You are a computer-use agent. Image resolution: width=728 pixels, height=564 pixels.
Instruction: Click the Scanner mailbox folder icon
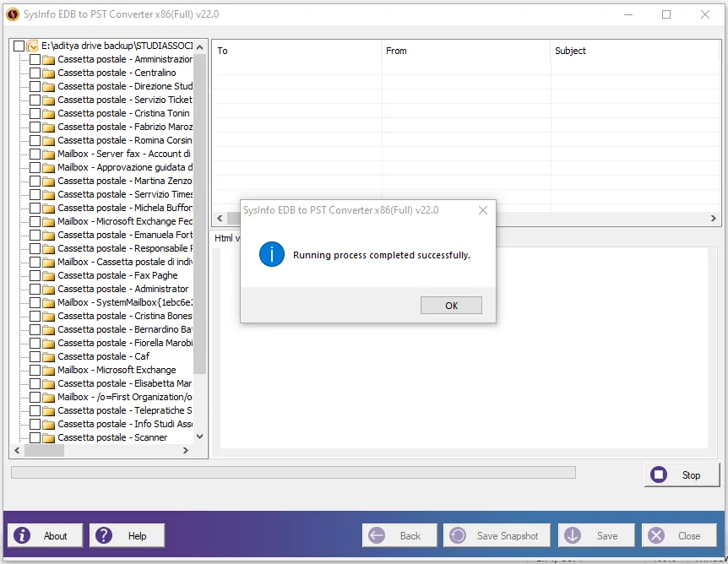tap(49, 437)
